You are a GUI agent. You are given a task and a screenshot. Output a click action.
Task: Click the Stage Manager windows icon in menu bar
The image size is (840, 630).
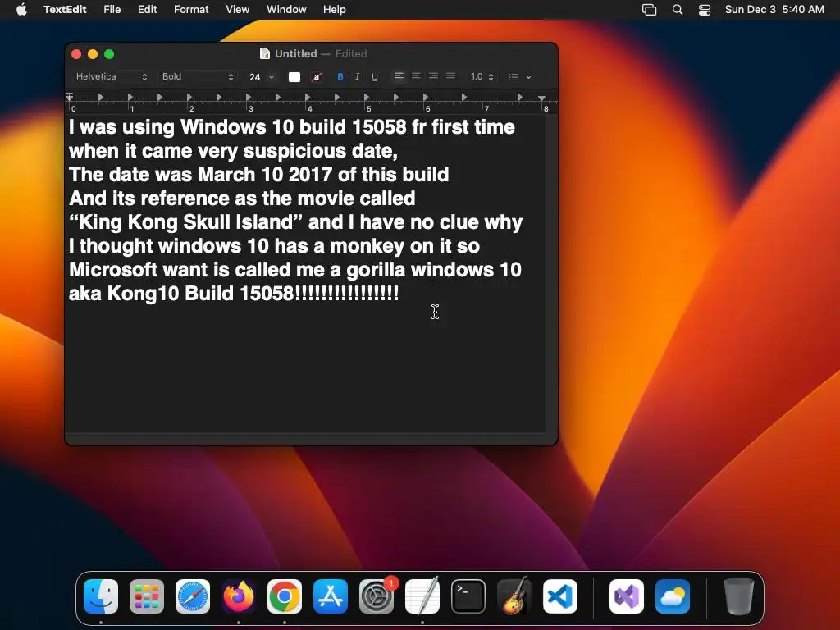pos(650,10)
